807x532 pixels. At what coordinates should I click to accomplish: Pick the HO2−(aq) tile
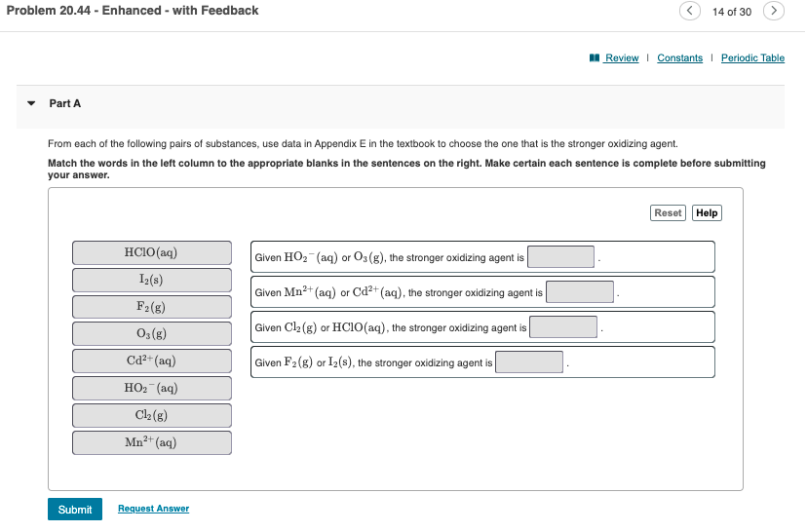(151, 389)
